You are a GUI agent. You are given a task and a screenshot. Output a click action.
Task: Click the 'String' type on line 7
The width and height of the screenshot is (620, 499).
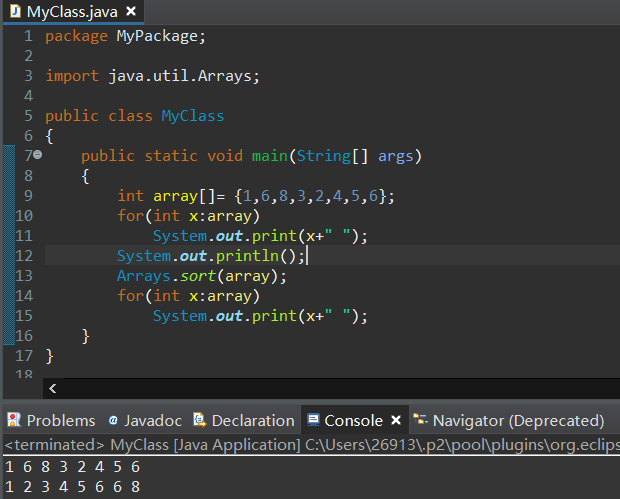coord(323,156)
